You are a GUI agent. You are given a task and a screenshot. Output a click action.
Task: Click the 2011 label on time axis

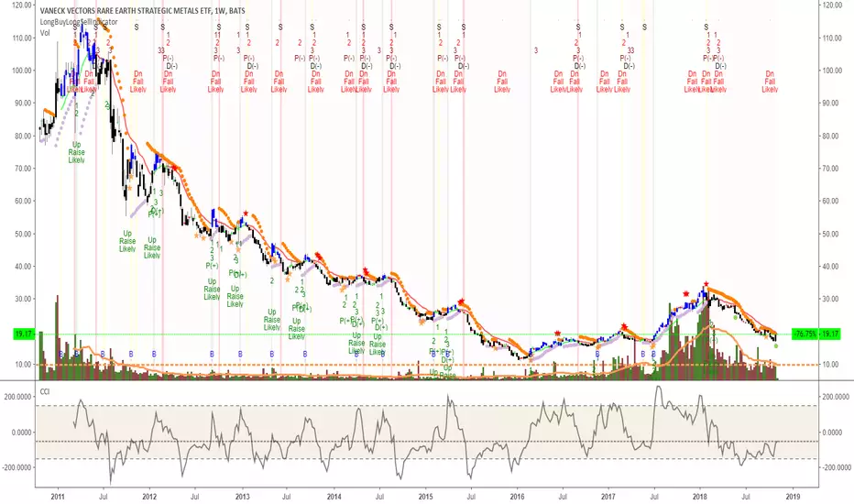pyautogui.click(x=57, y=497)
